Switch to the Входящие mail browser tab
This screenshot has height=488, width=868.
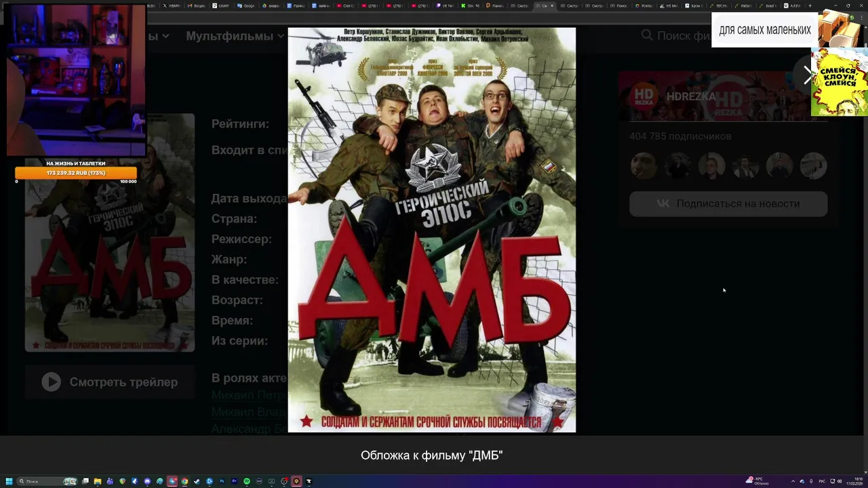pyautogui.click(x=198, y=5)
